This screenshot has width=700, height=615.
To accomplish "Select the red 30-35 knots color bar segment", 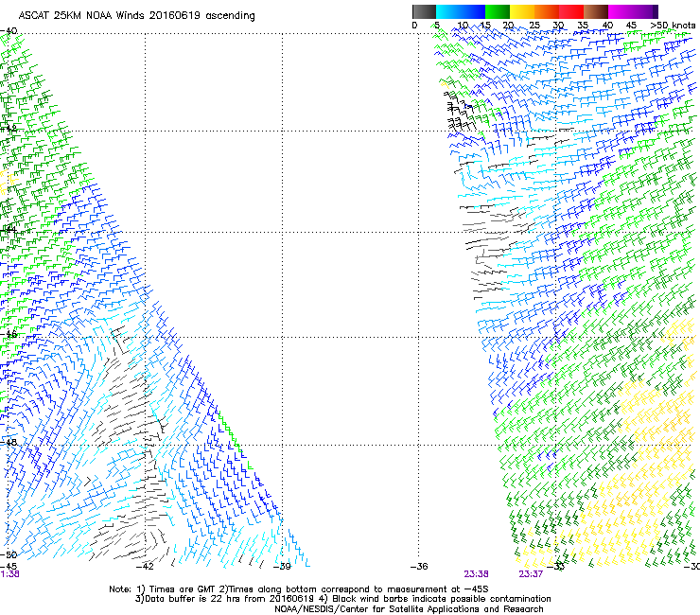I will (x=571, y=11).
